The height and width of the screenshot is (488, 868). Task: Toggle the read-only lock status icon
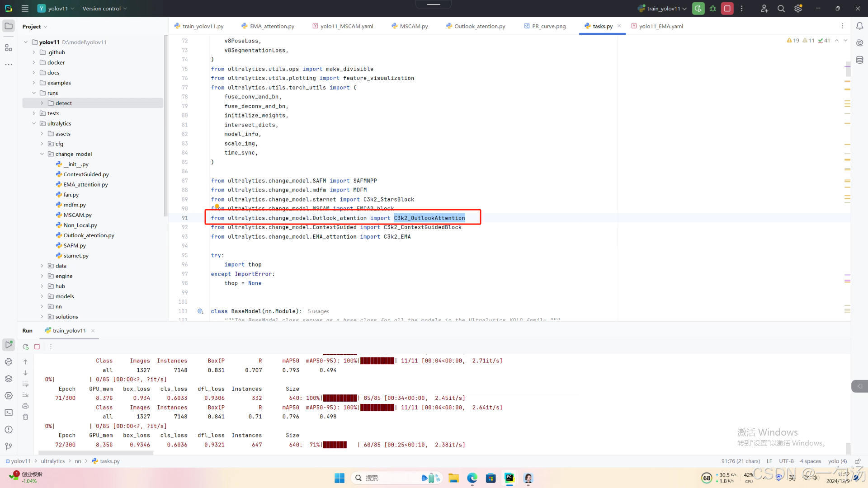click(857, 461)
